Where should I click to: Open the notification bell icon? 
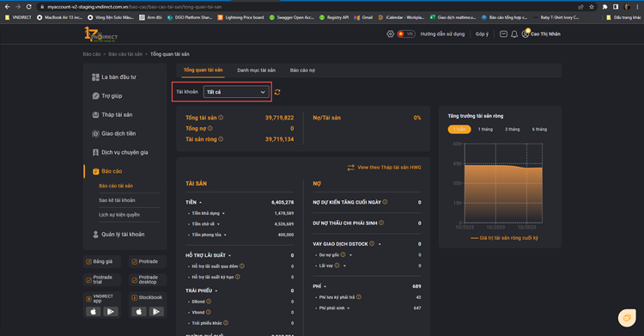click(x=514, y=34)
